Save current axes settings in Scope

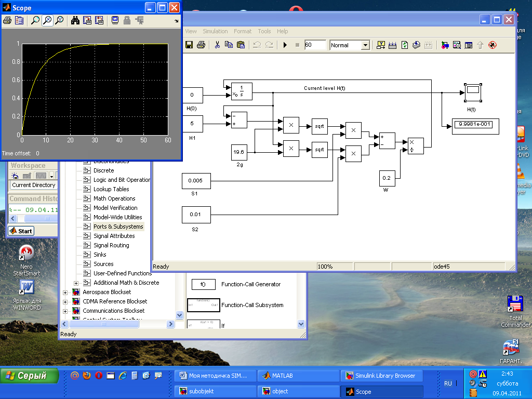(x=87, y=21)
